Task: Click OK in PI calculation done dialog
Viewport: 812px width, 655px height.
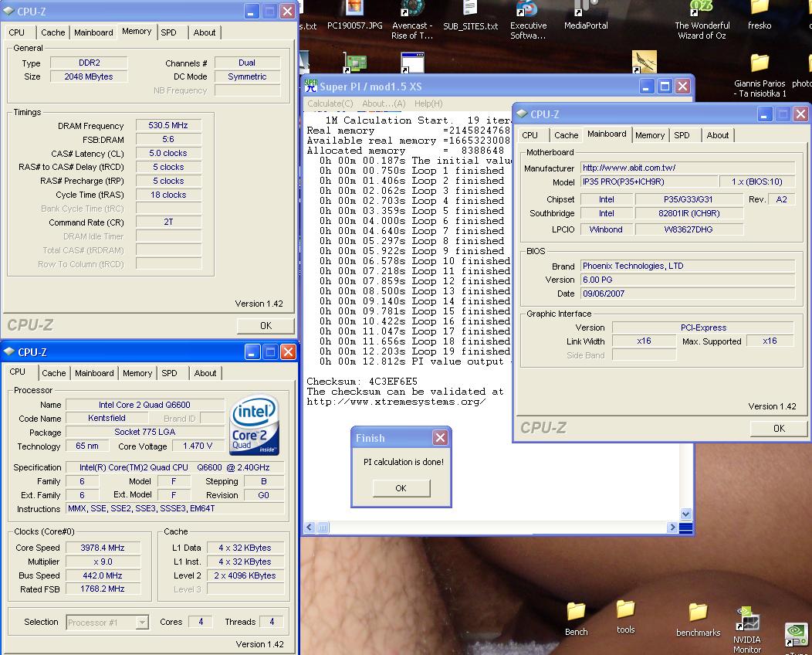Action: point(401,488)
